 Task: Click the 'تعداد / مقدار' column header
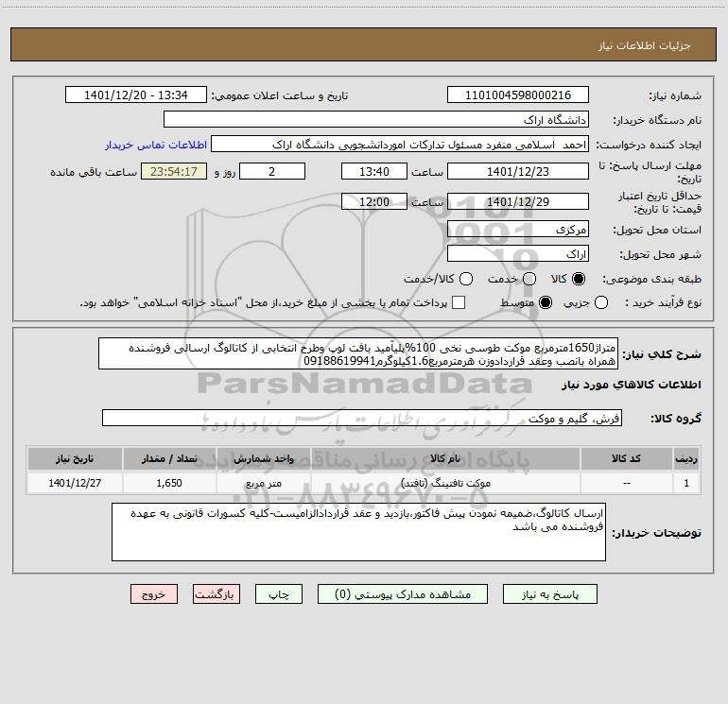(x=169, y=458)
